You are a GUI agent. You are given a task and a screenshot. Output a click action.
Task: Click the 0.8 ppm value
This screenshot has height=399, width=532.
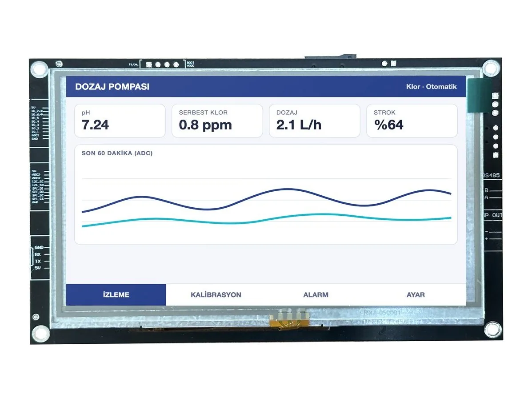click(x=205, y=125)
